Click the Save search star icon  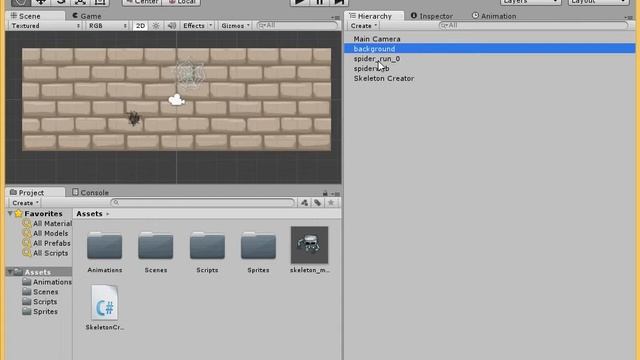point(331,202)
